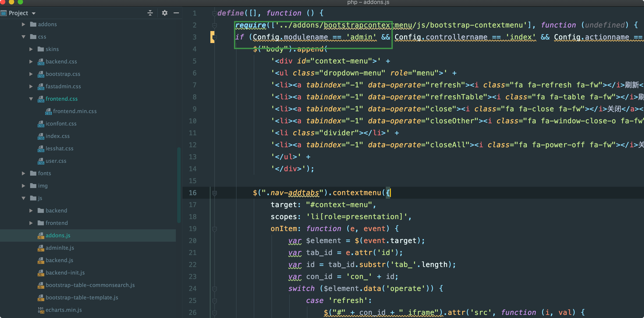Fold the define function at line 1
This screenshot has width=644, height=318.
point(214,13)
